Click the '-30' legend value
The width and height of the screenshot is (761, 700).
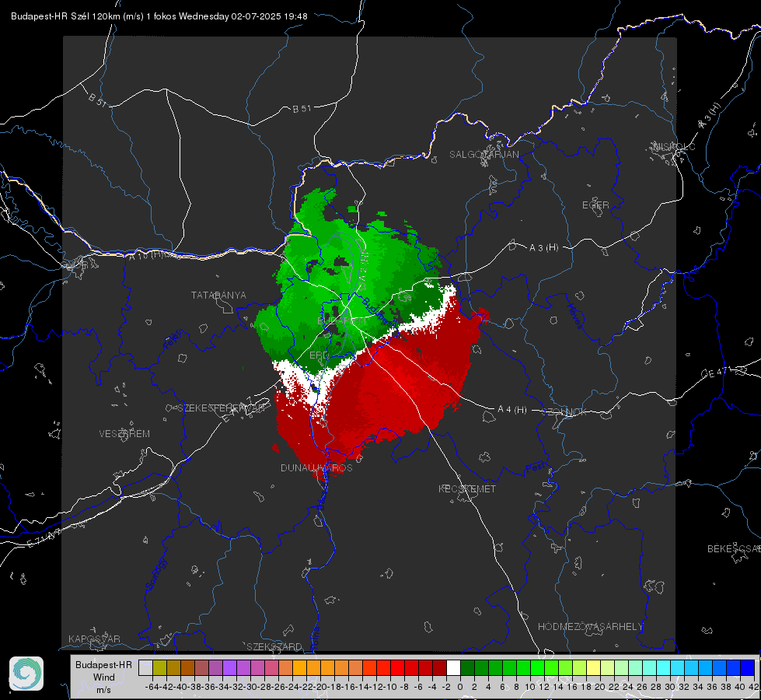click(x=250, y=687)
